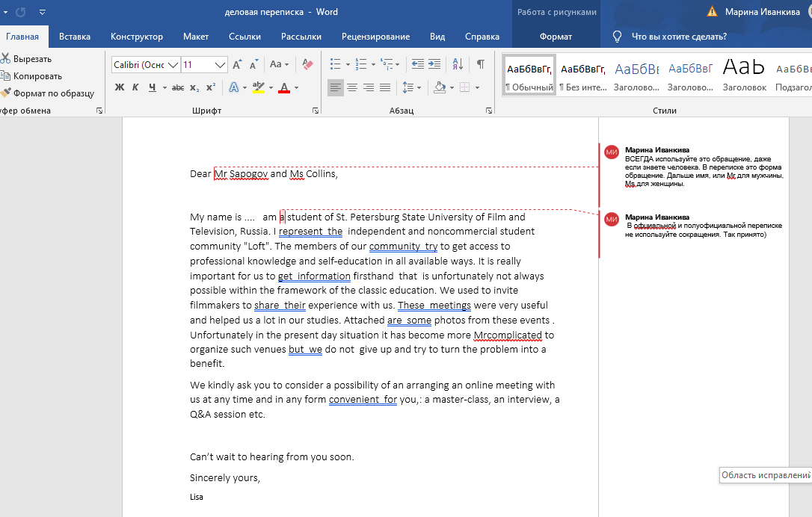Toggle italic formatting (К)
The image size is (812, 517).
tap(135, 87)
